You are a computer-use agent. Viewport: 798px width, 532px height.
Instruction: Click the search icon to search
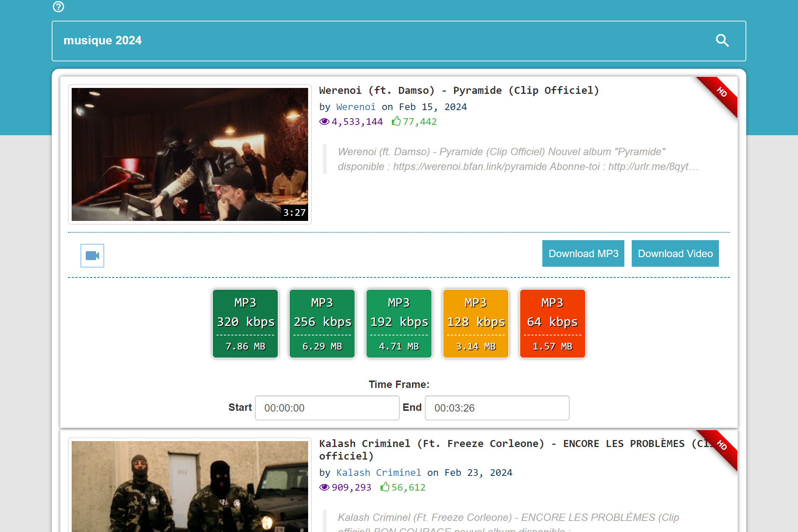point(723,40)
